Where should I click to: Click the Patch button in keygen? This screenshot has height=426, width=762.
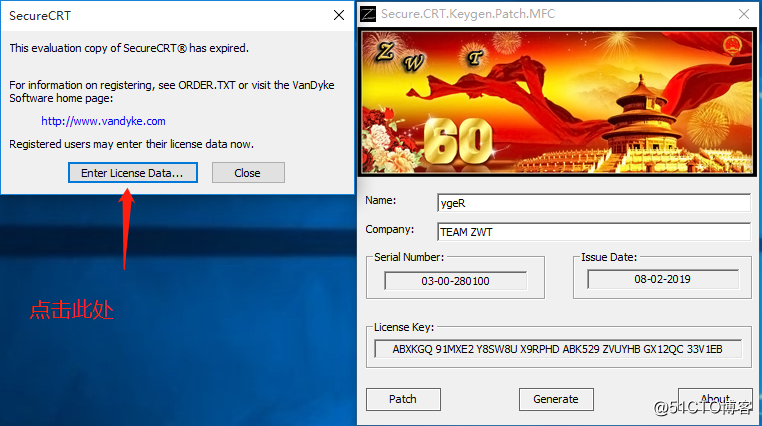point(403,399)
